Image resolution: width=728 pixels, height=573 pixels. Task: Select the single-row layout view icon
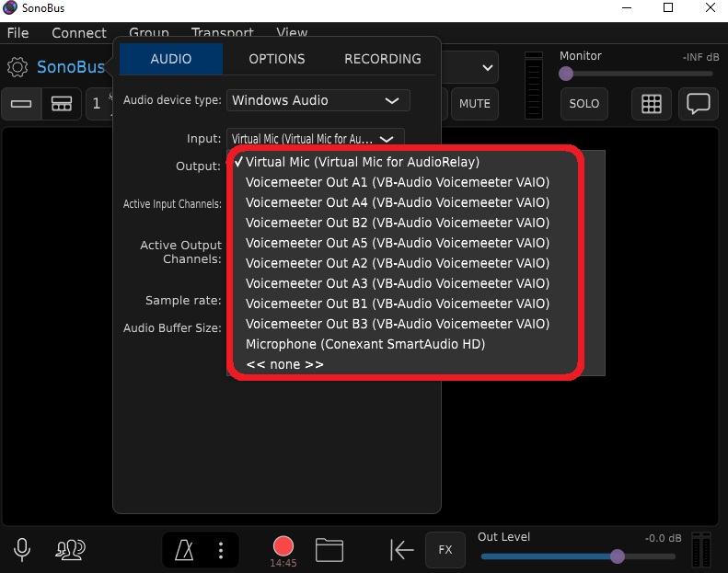[21, 103]
